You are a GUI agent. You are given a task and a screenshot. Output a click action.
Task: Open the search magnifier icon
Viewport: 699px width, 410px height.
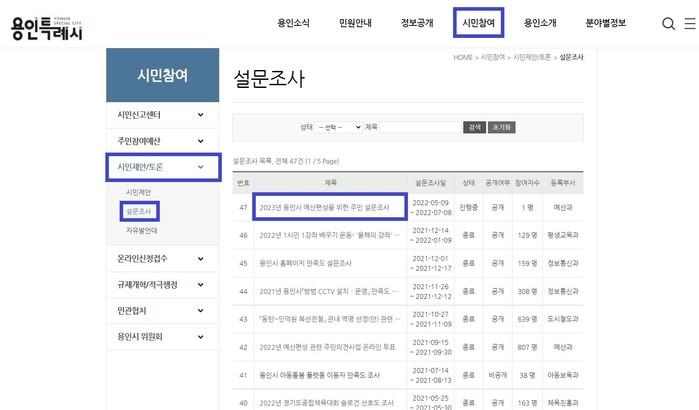[x=668, y=23]
